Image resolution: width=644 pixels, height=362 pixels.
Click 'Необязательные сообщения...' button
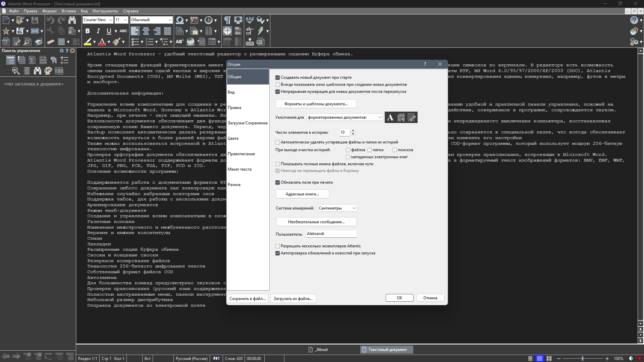pos(316,222)
